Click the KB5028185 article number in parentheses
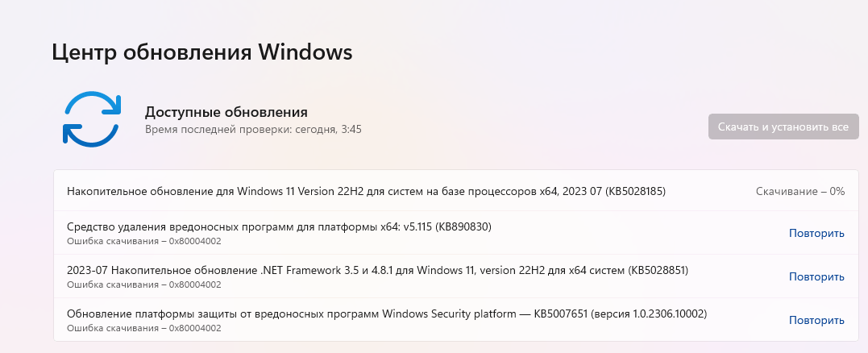 pos(635,192)
